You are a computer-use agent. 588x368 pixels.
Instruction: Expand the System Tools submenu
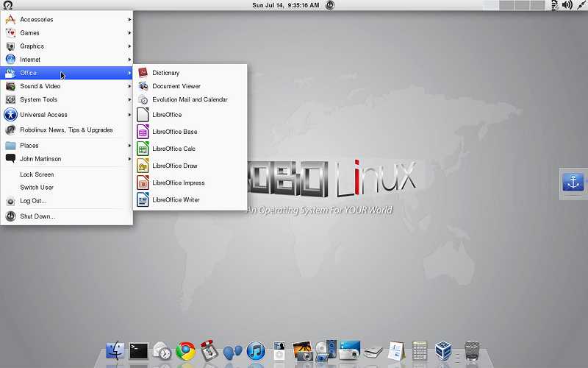coord(67,99)
